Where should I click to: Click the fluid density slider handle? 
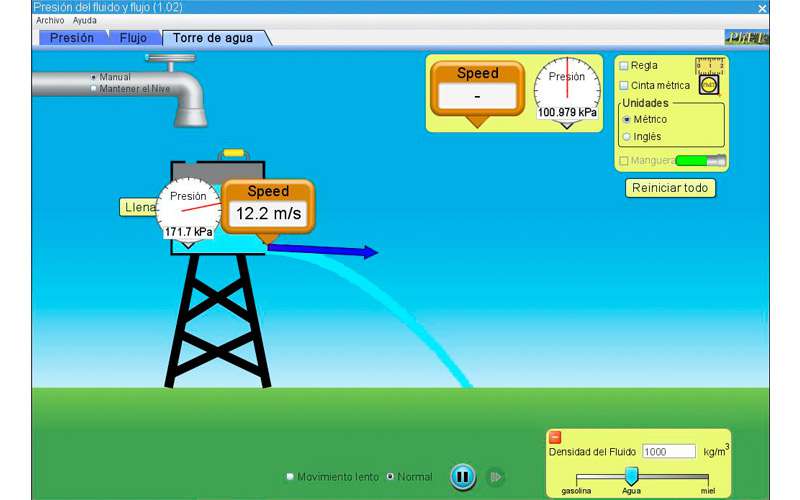[631, 476]
